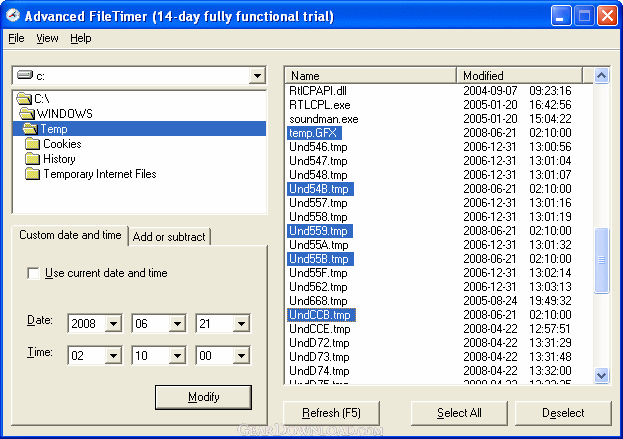
Task: Click the Deselect button
Action: [563, 413]
